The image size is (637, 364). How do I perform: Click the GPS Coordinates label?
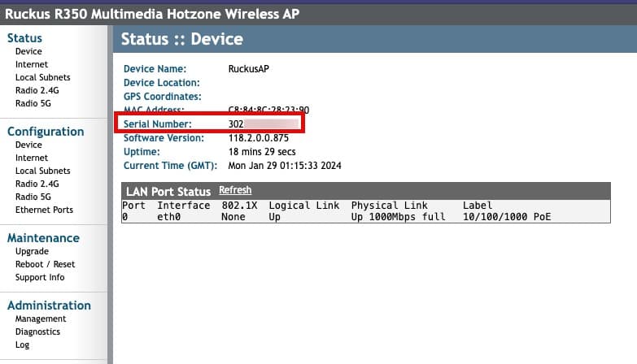point(163,97)
